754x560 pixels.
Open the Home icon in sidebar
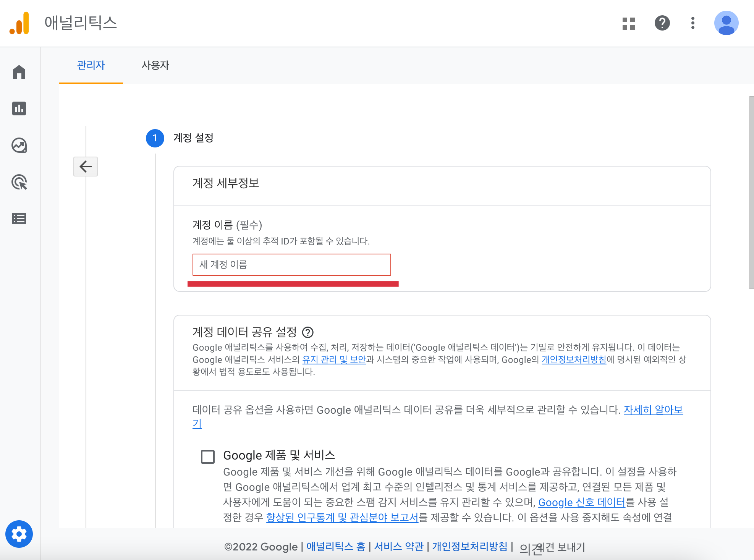[x=19, y=72]
